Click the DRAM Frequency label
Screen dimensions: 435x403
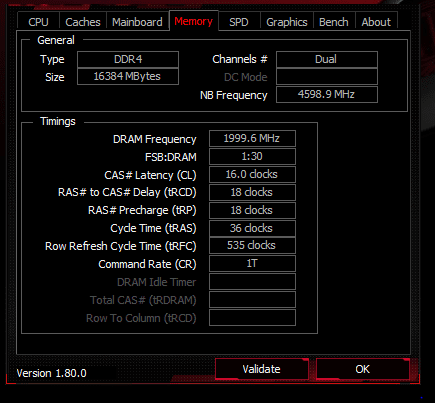click(x=155, y=139)
